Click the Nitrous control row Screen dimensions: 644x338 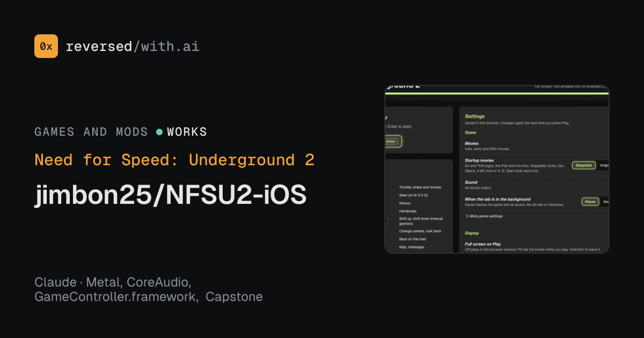(405, 203)
